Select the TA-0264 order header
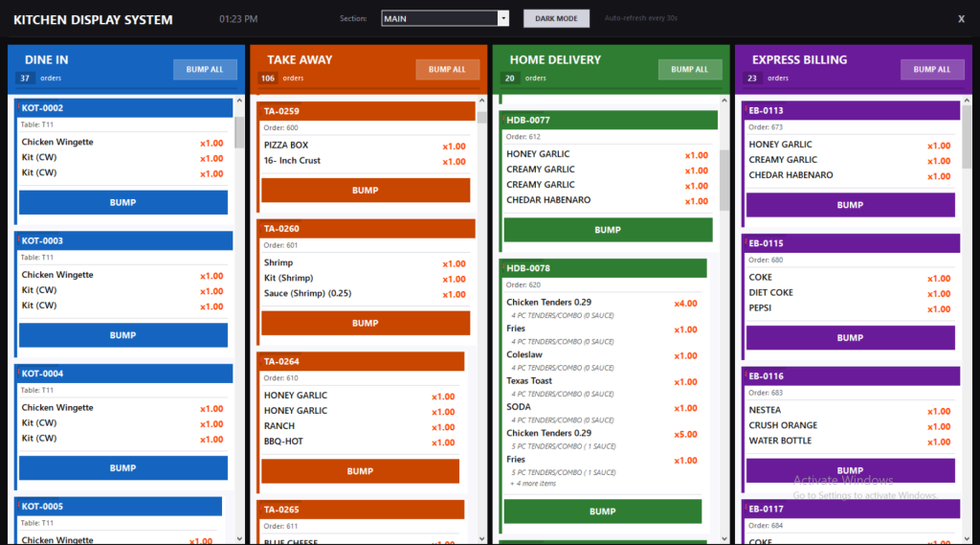This screenshot has width=980, height=545. [362, 362]
